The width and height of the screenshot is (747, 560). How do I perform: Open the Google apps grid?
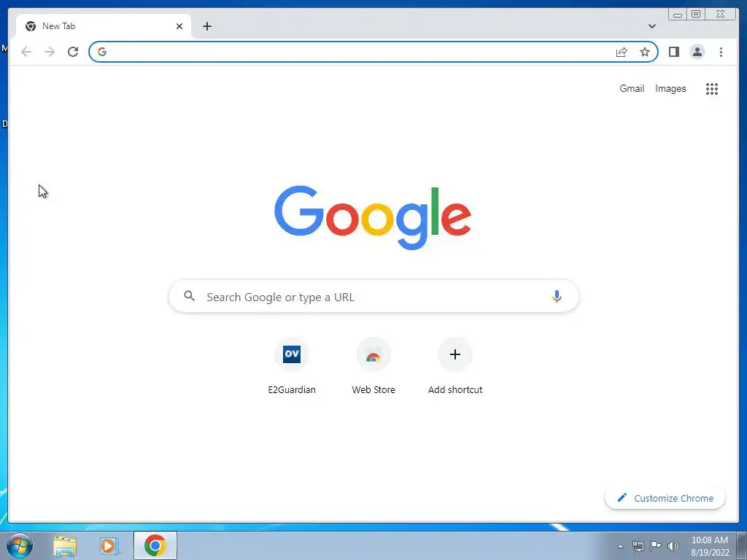(x=712, y=88)
